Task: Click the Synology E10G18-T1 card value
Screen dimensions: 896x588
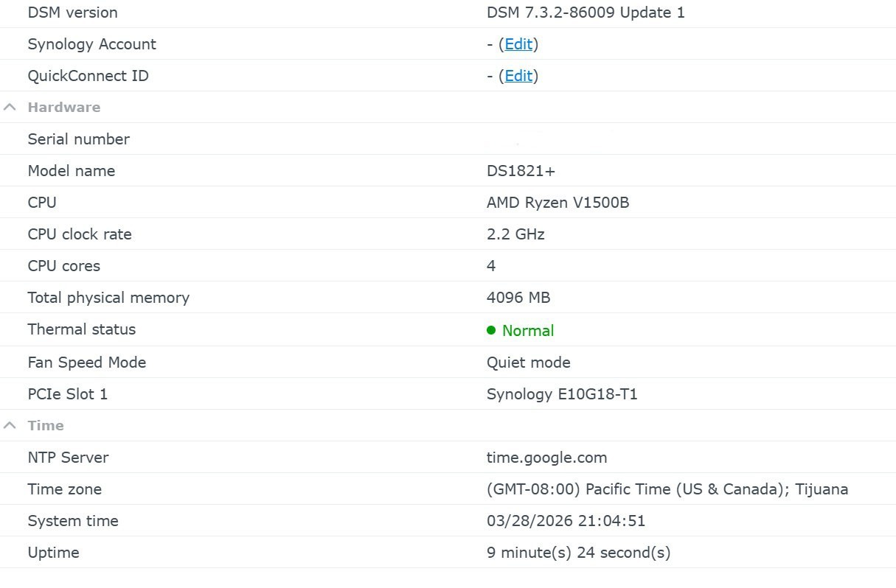Action: pos(562,394)
